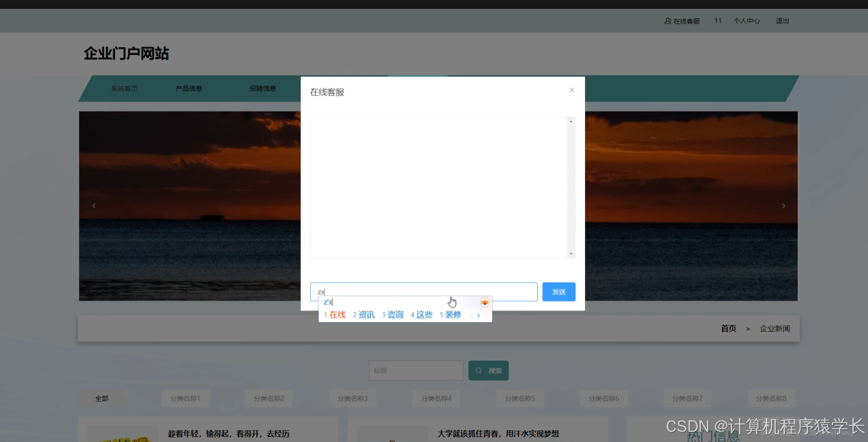
Task: Click the 搜索 search button
Action: click(488, 370)
